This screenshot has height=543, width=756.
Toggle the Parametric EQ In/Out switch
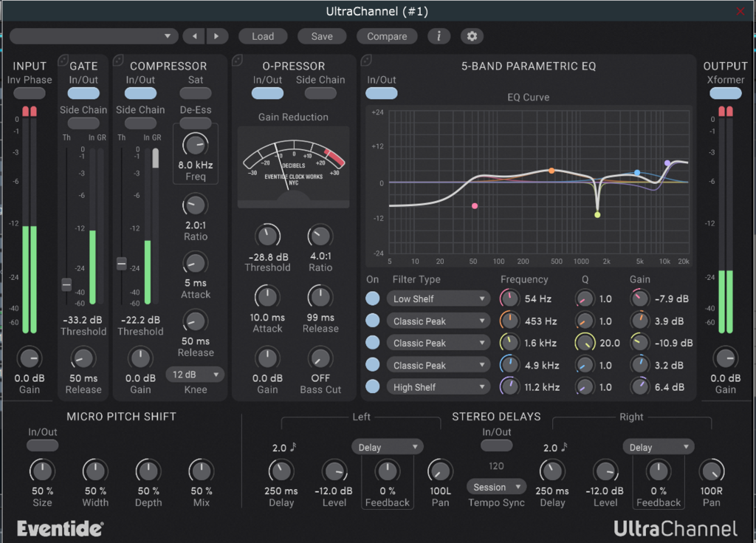click(x=382, y=93)
